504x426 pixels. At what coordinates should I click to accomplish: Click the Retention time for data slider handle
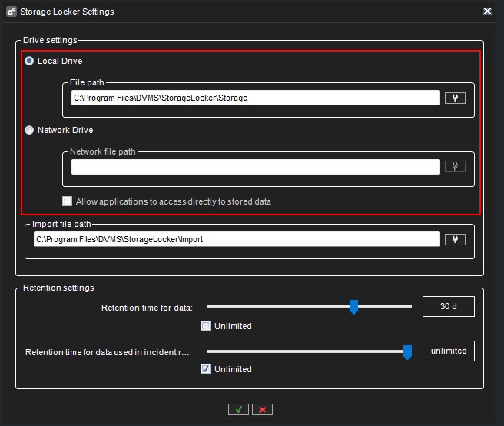coord(353,307)
